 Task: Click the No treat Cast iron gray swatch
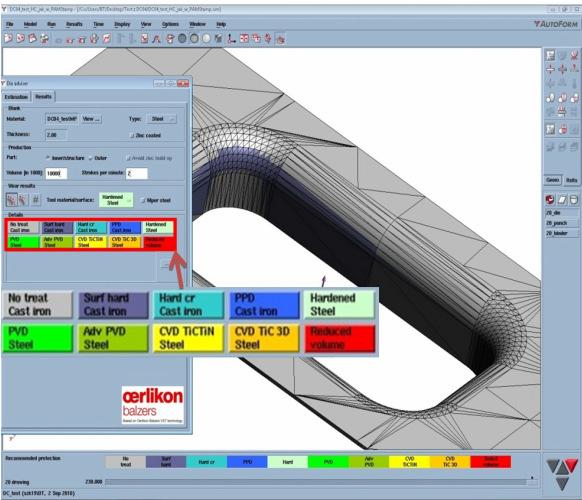[23, 227]
